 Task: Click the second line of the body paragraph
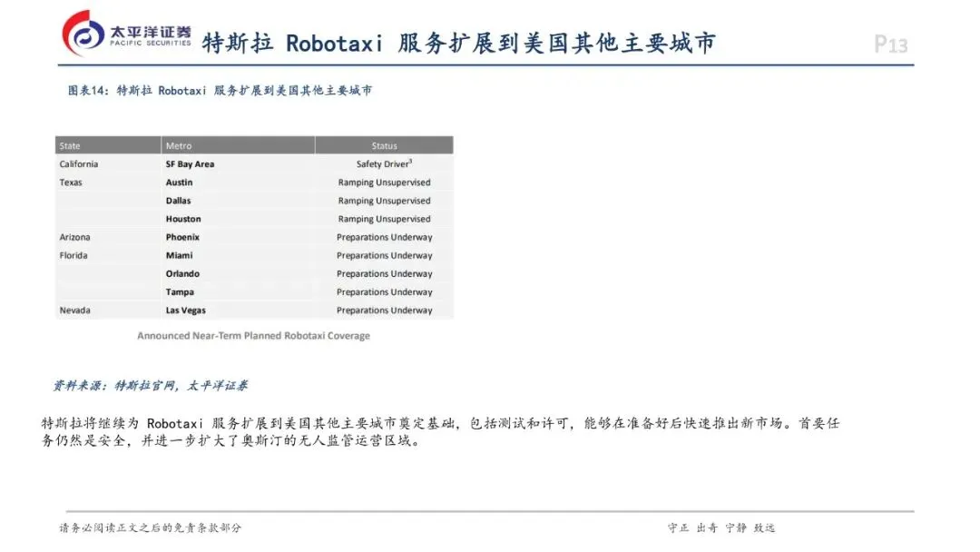pos(231,440)
